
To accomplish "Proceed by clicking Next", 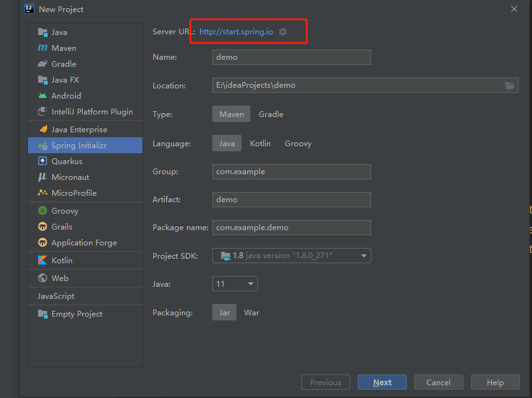I will coord(382,382).
